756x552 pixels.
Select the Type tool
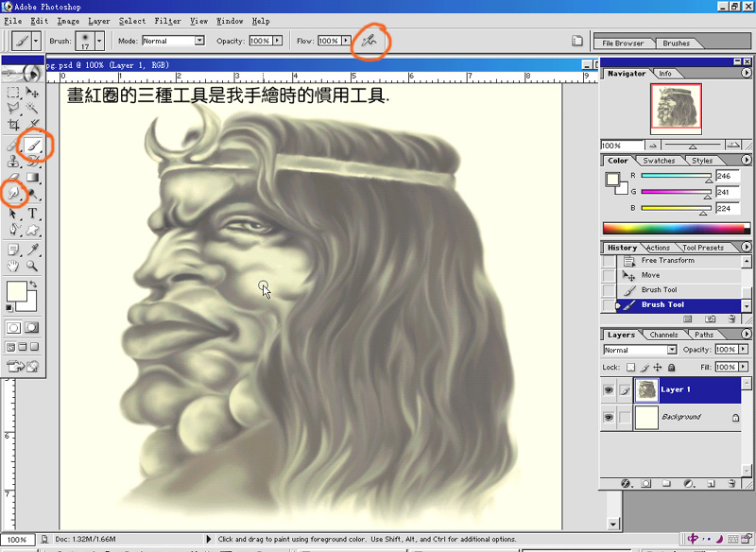tap(32, 213)
